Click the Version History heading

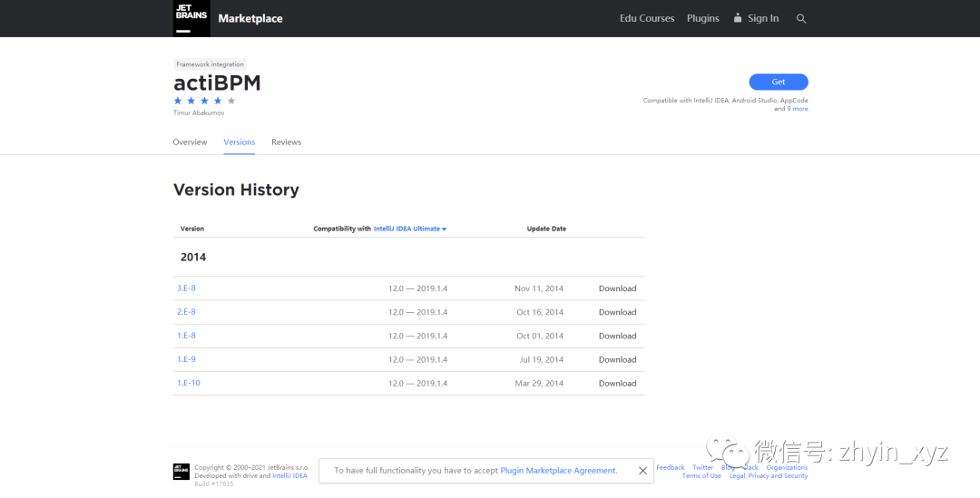pyautogui.click(x=236, y=190)
